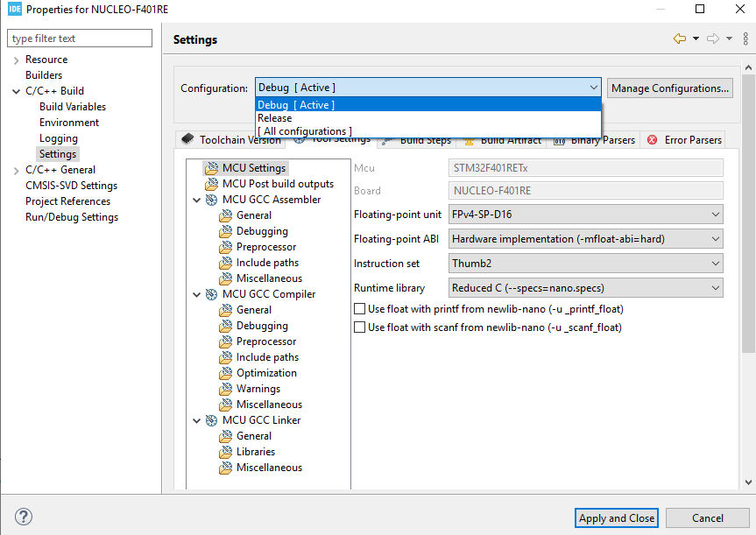Select Miscellaneous icon under MCU GCC Compiler
The width and height of the screenshot is (756, 535).
(226, 405)
